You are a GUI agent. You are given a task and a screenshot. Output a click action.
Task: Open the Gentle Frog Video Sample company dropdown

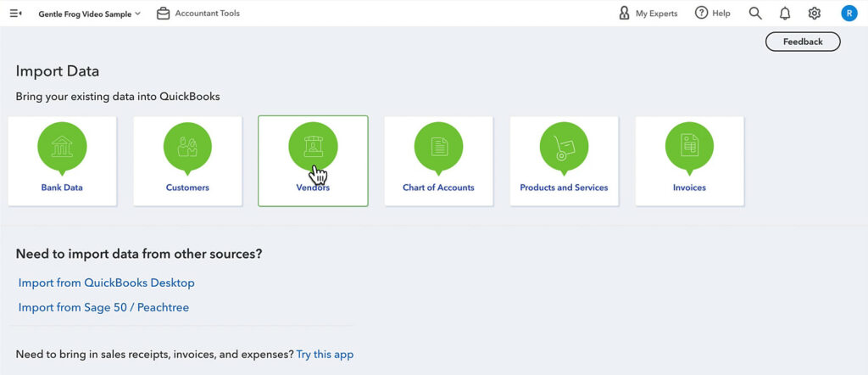(90, 14)
